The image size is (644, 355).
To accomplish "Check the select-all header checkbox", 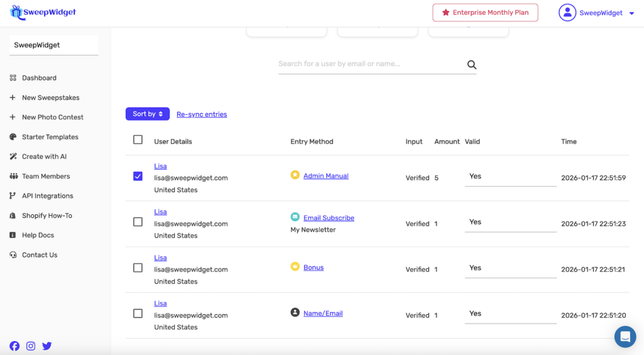I will point(138,140).
